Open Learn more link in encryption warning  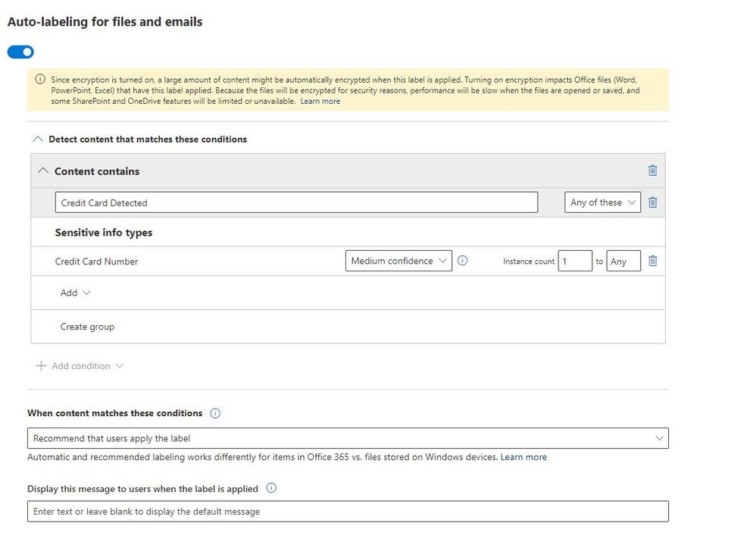(x=320, y=102)
